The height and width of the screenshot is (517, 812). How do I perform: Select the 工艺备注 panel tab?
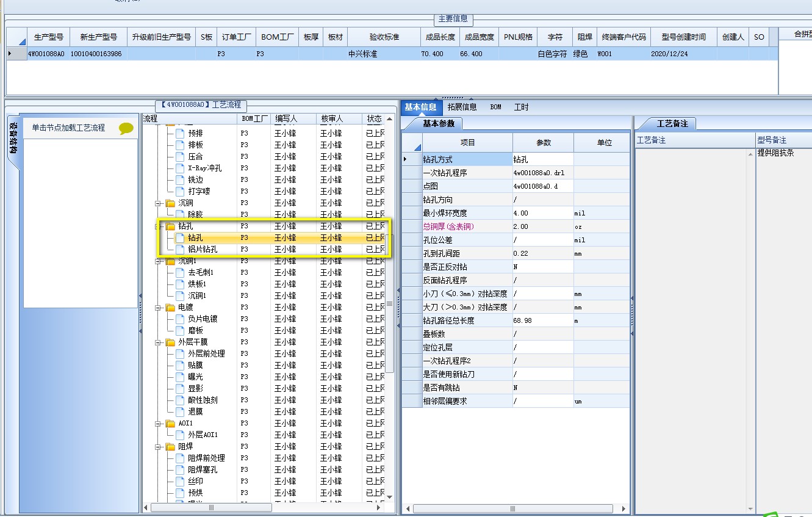click(672, 123)
